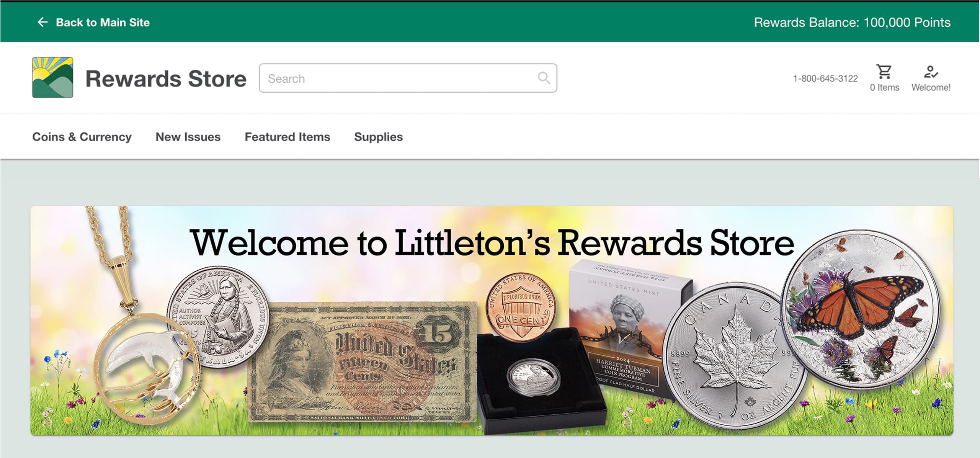Select Featured Items navigation tab

click(x=287, y=137)
